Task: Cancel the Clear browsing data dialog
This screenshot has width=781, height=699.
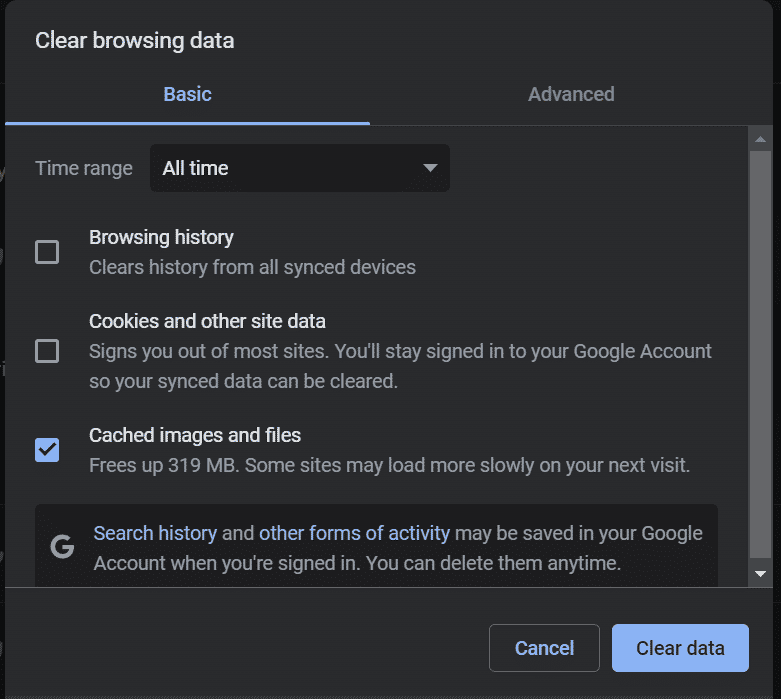Action: 544,648
